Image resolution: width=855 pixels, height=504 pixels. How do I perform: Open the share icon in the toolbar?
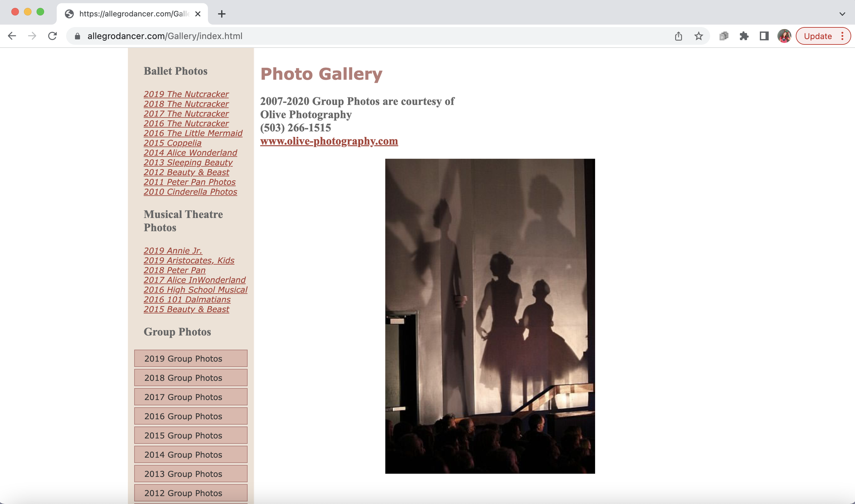[x=679, y=36]
